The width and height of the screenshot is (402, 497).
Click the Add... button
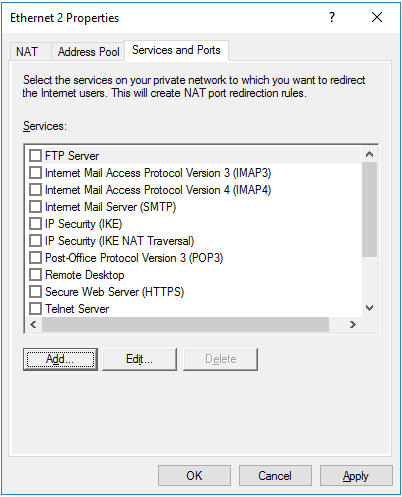[x=60, y=359]
